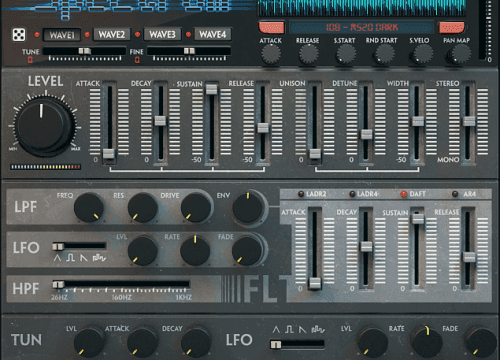Click the filter LFO LVL knob
This screenshot has width=500, height=360.
pos(142,251)
